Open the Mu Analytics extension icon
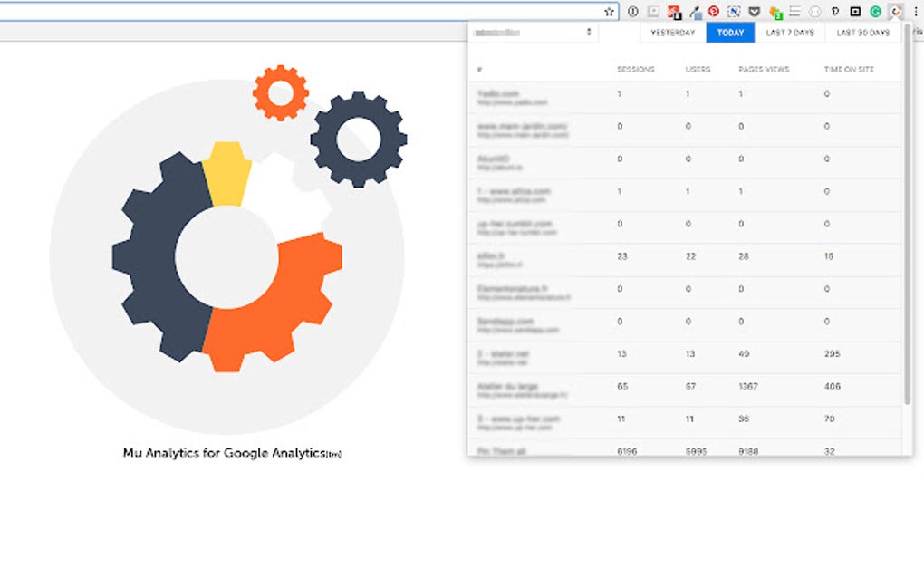This screenshot has width=924, height=578. pos(895,12)
